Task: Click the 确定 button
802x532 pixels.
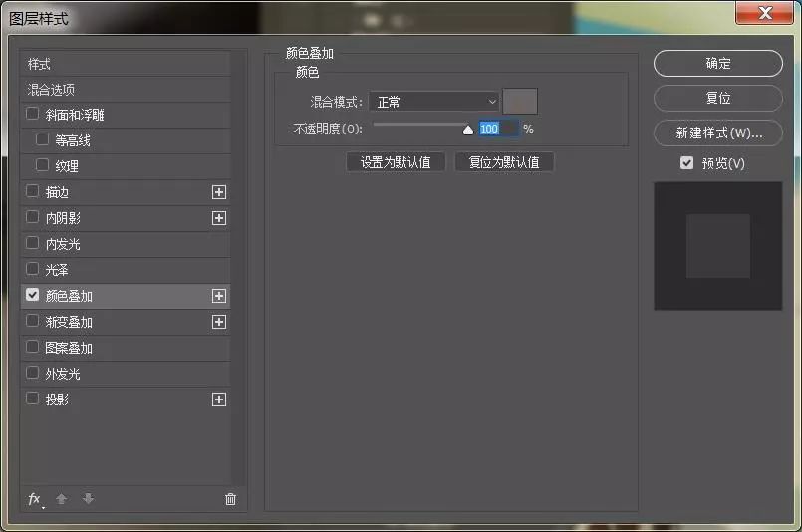Action: pyautogui.click(x=717, y=63)
